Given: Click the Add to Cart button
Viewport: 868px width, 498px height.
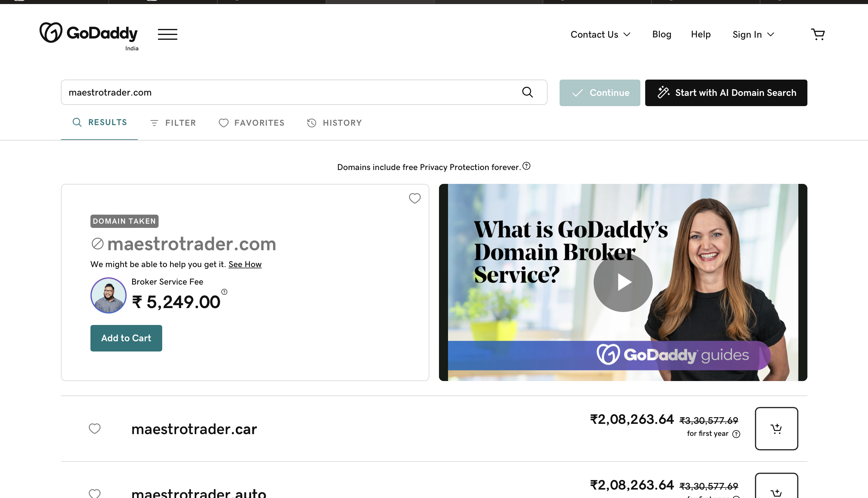Looking at the screenshot, I should 126,338.
